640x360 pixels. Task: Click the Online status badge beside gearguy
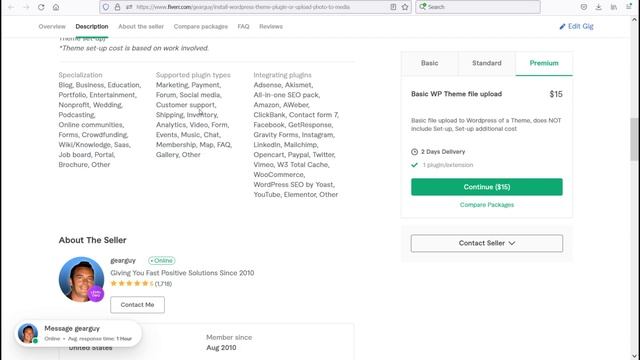click(x=162, y=260)
